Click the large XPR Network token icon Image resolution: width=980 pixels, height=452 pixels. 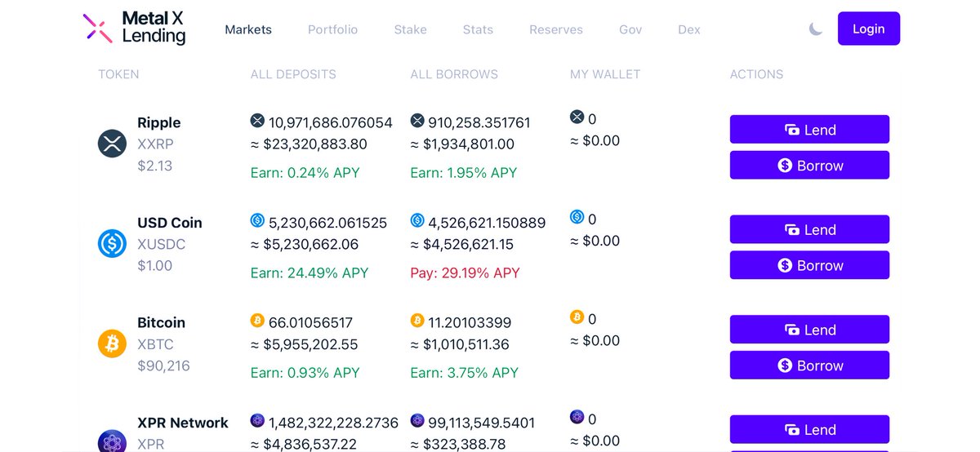[112, 441]
